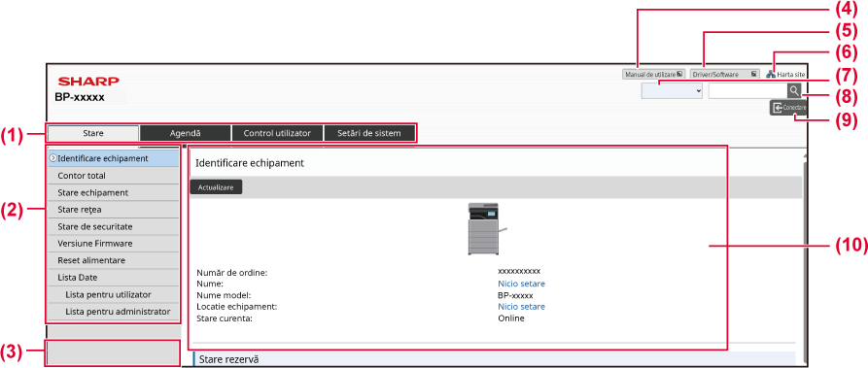This screenshot has height=368, width=868.
Task: Open the Manual de utilizare link
Action: pos(654,74)
